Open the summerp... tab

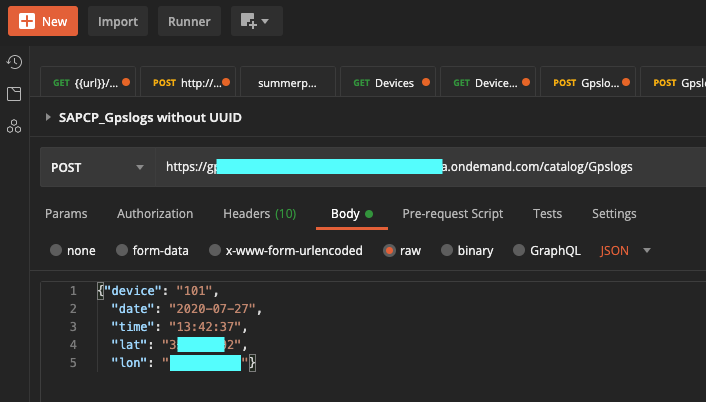point(288,82)
